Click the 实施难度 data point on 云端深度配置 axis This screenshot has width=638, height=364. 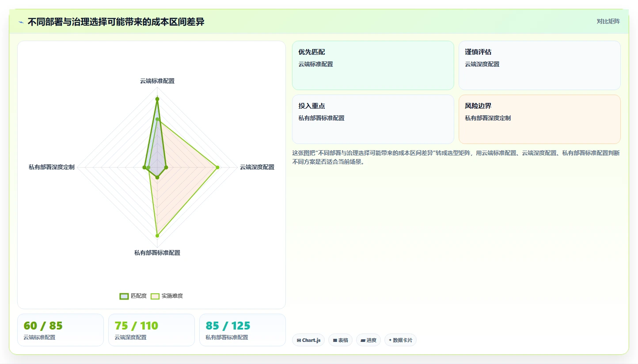[x=217, y=167]
